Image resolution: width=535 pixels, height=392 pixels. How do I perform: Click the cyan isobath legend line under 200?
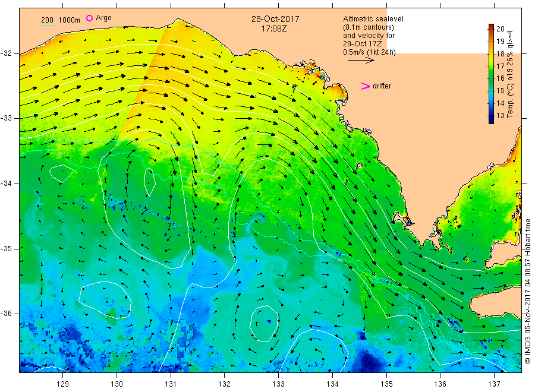49,26
